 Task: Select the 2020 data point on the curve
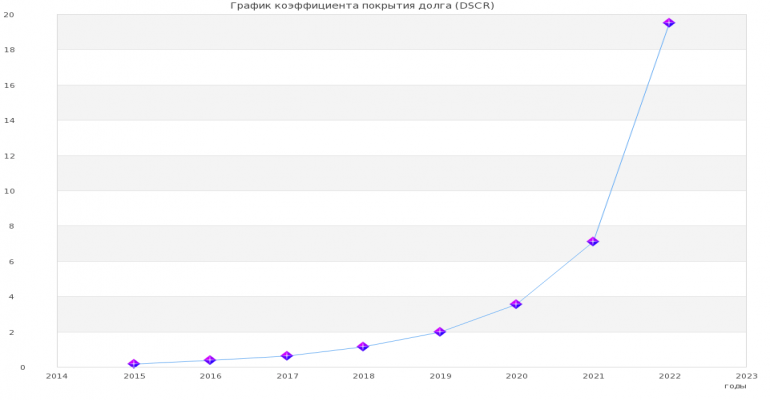tap(516, 304)
